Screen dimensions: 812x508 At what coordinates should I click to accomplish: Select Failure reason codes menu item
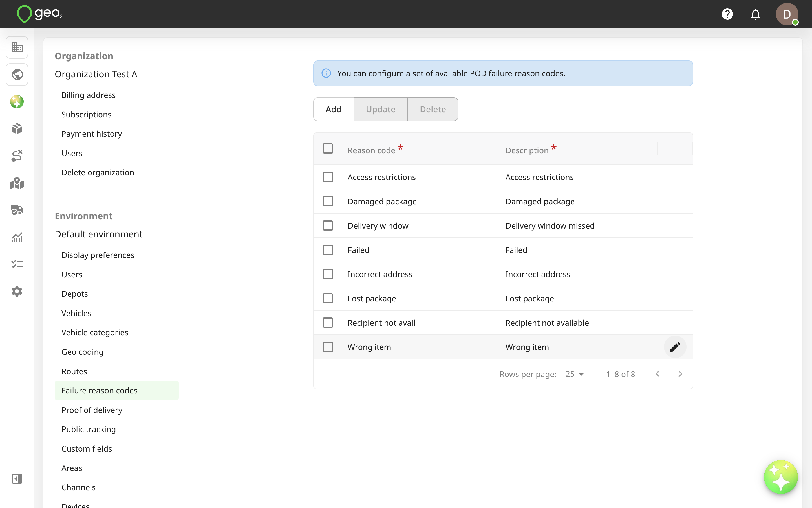[x=116, y=390]
